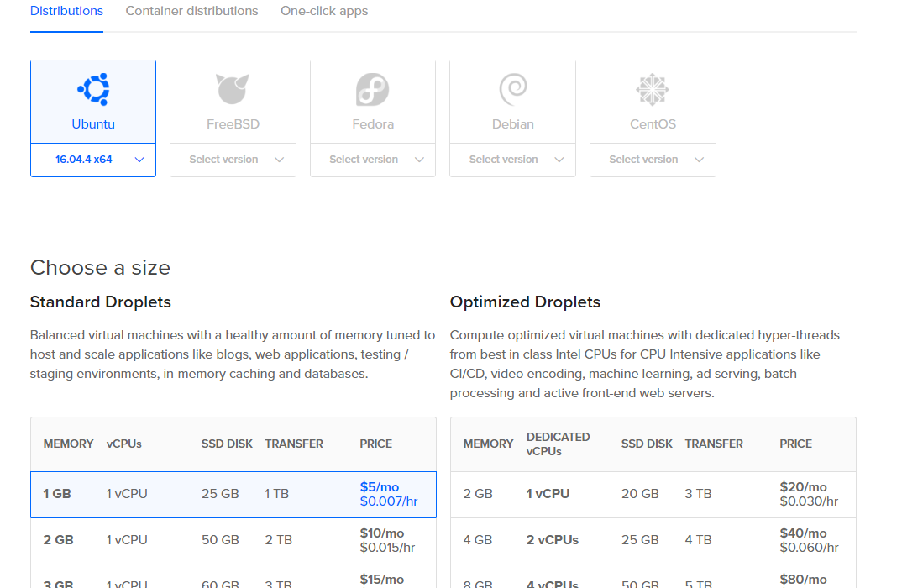This screenshot has height=588, width=902.
Task: Switch to the Distributions tab
Action: pos(66,11)
